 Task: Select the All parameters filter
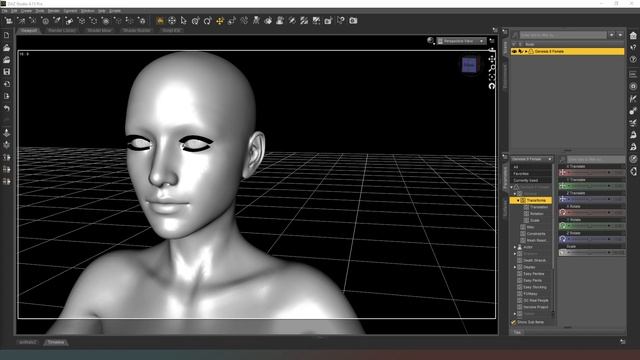[531, 167]
